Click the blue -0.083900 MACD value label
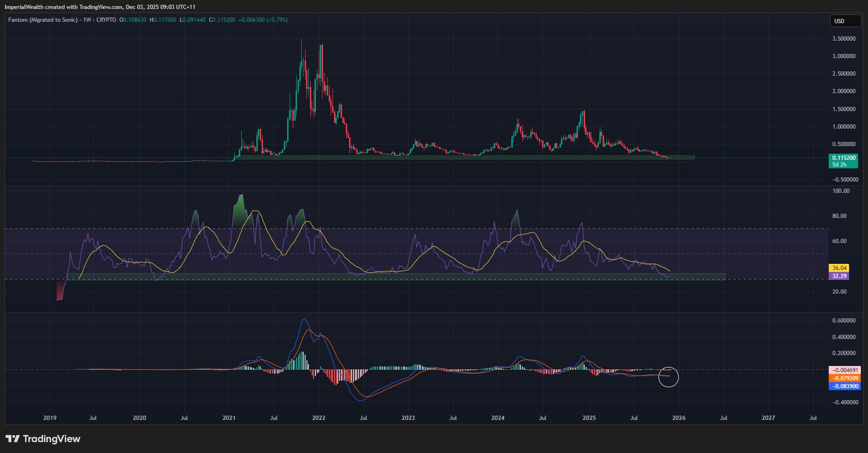The height and width of the screenshot is (453, 868). [x=844, y=386]
